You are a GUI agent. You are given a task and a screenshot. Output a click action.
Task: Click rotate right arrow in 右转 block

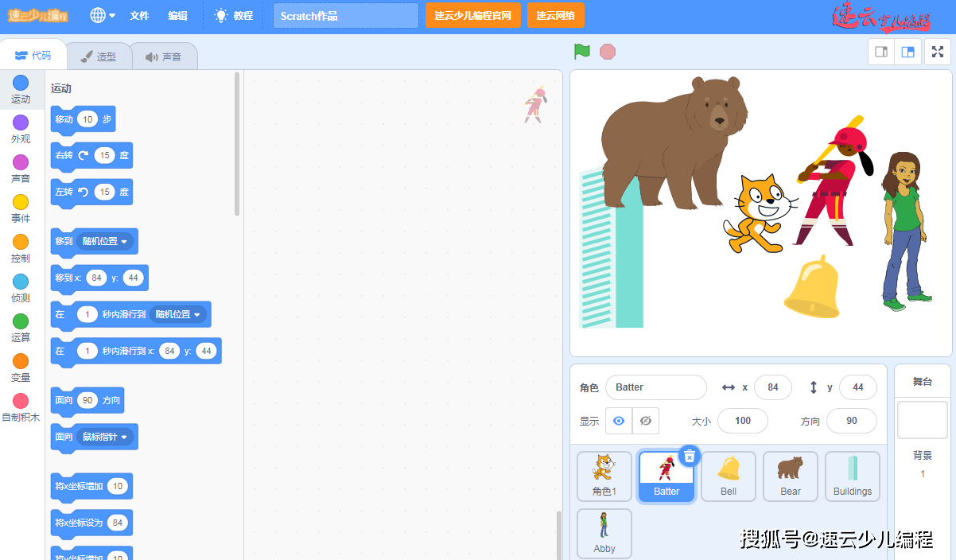84,156
